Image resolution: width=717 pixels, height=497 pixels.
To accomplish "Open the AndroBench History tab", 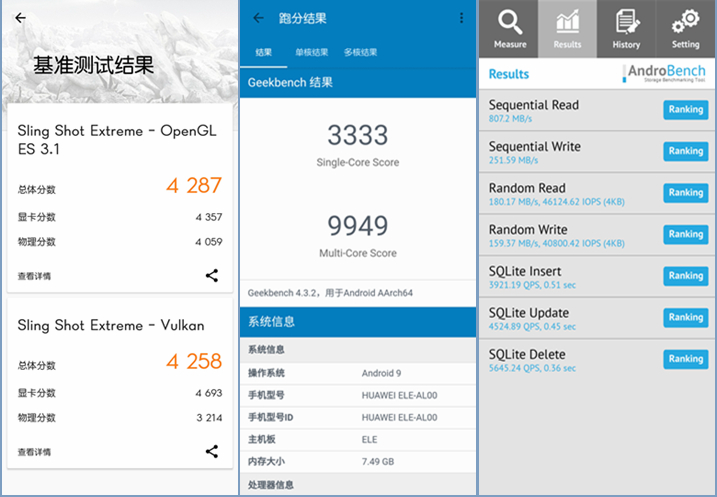I will pyautogui.click(x=626, y=29).
